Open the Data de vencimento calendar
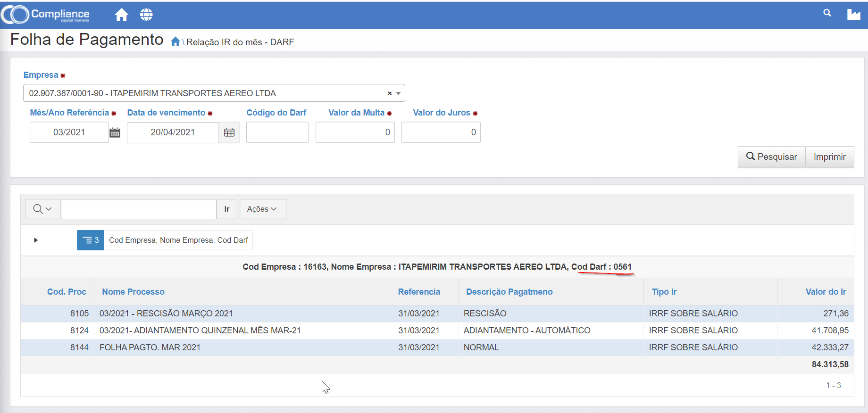 229,132
